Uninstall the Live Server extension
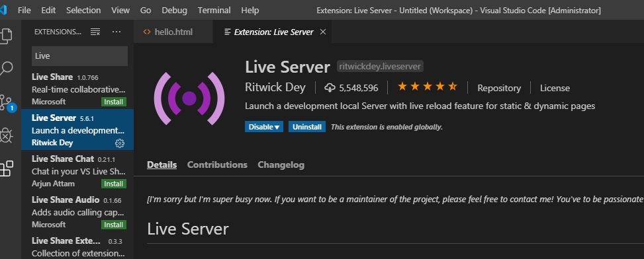This screenshot has height=259, width=644. click(307, 127)
